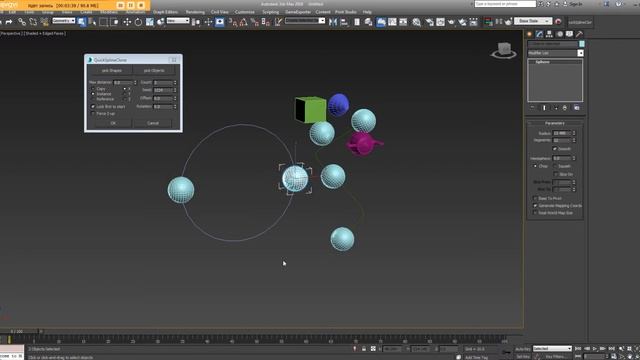Viewport: 640px width, 360px height.
Task: Click the Rectangular Selection Region icon
Action: click(x=104, y=22)
